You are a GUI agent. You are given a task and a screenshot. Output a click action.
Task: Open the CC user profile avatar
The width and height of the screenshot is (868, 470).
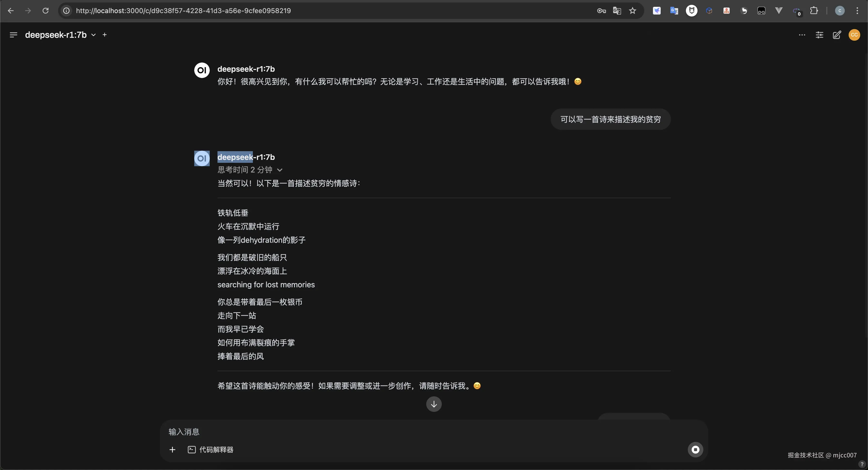(x=854, y=35)
